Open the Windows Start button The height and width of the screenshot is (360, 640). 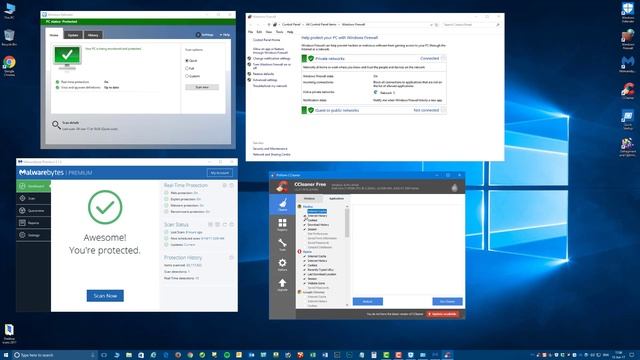tap(6, 355)
